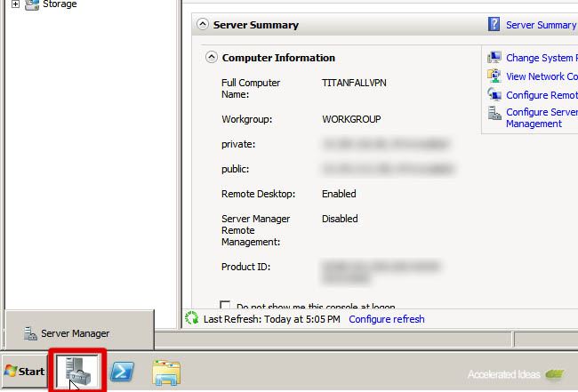The width and height of the screenshot is (578, 392).
Task: Click the Remote Management 'Disabled' value
Action: click(340, 219)
